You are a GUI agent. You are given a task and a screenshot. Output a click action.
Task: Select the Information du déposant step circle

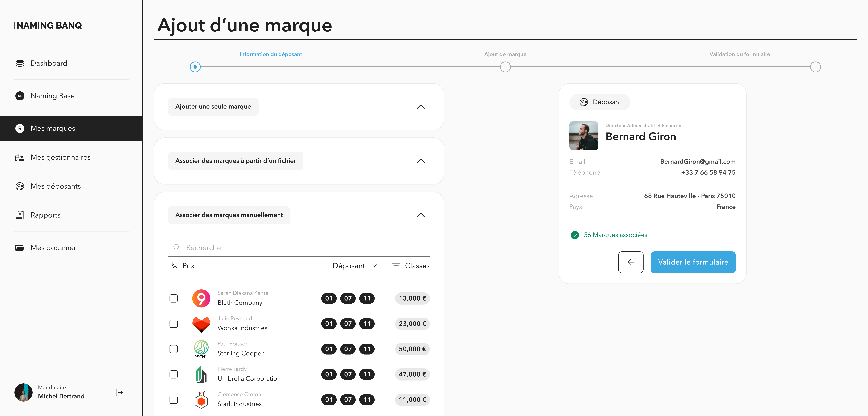pyautogui.click(x=195, y=67)
